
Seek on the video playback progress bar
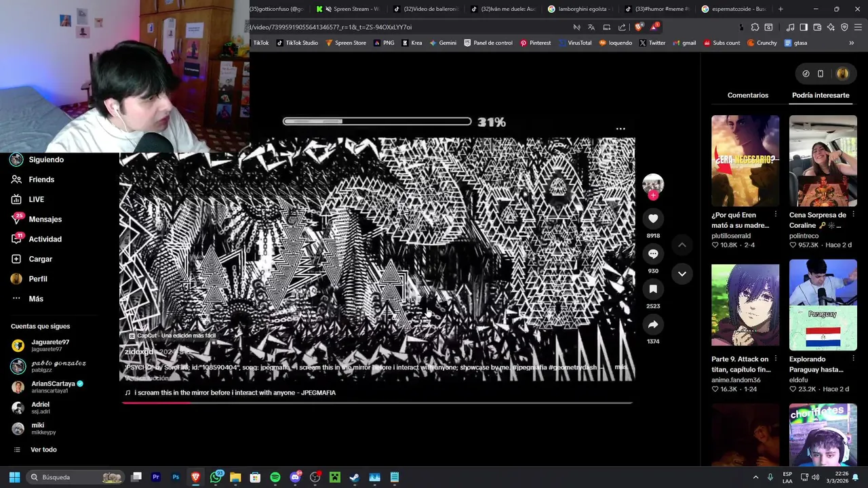pyautogui.click(x=376, y=403)
